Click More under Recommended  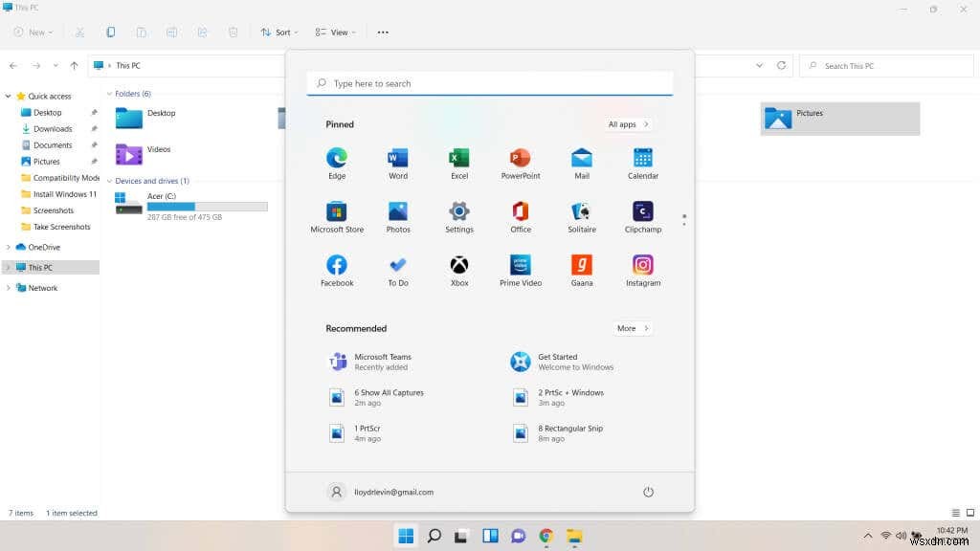[x=632, y=328]
